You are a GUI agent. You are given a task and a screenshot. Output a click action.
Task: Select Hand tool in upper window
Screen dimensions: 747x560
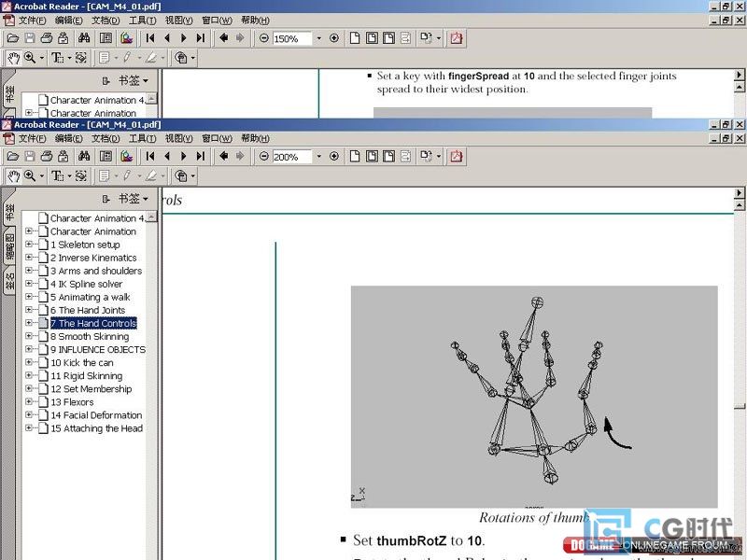coord(13,58)
